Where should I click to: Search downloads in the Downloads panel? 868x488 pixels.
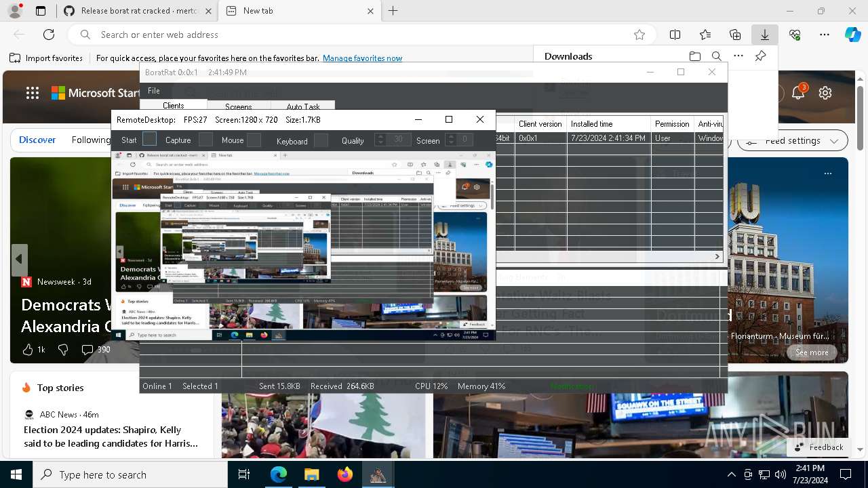[717, 56]
